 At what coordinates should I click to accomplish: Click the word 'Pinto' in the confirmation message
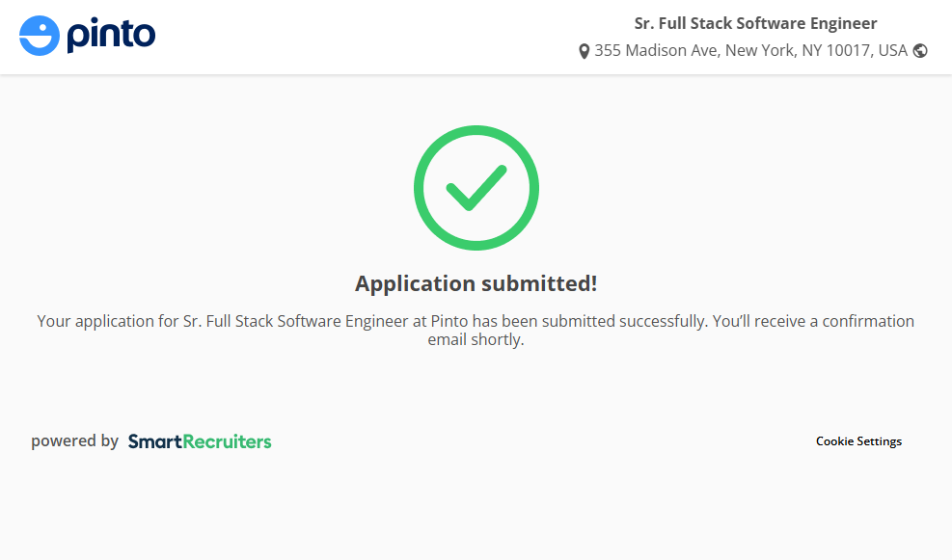(x=449, y=321)
